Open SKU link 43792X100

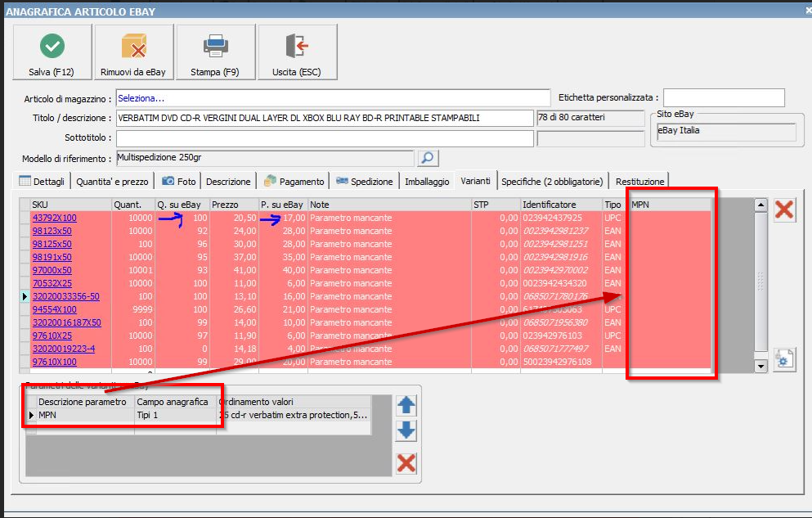54,218
